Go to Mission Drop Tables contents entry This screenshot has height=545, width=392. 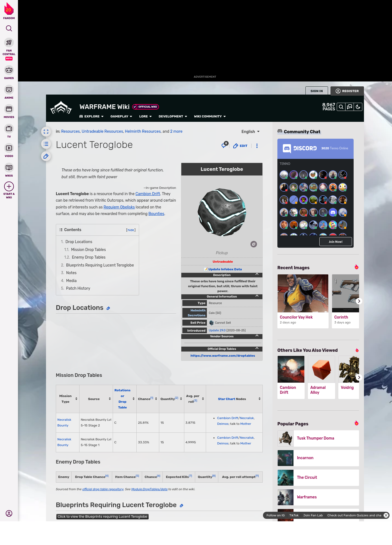point(88,250)
